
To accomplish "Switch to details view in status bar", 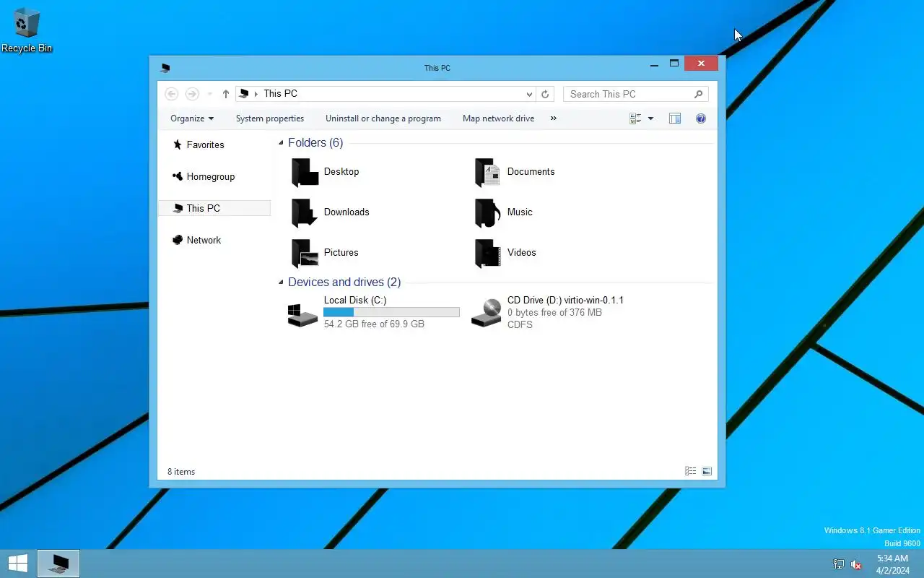I will point(691,471).
